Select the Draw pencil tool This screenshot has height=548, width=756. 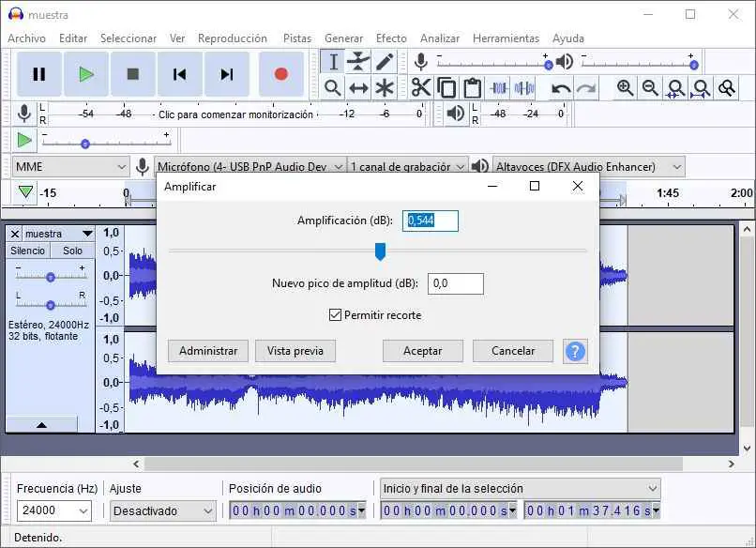click(385, 62)
